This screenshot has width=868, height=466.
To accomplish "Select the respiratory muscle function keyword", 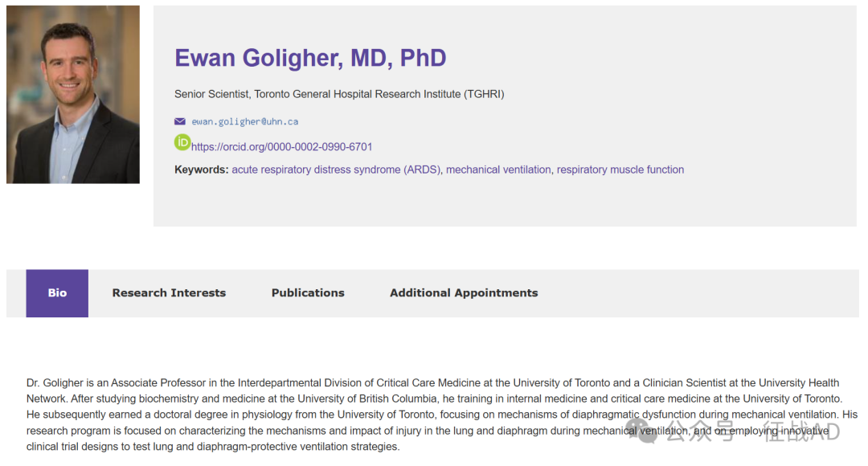I will (x=620, y=170).
